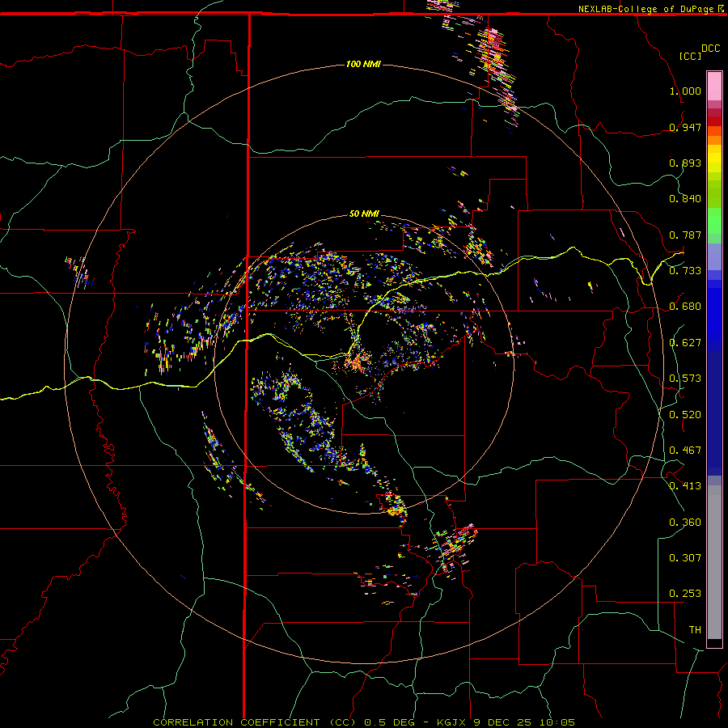Click the 0.680 scale value
This screenshot has height=728, width=728.
(x=685, y=307)
